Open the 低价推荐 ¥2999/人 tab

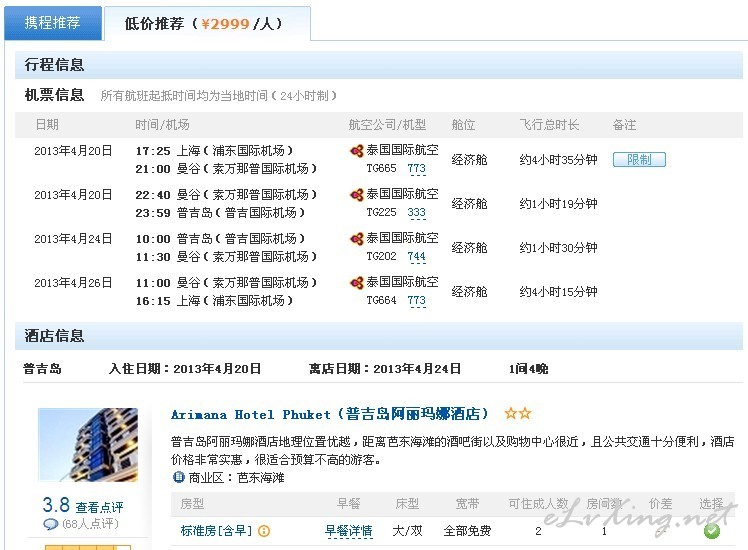(x=207, y=23)
